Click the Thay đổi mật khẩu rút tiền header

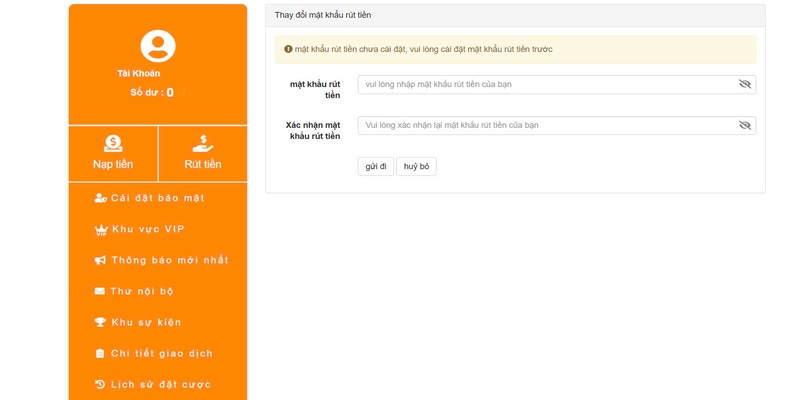(322, 14)
